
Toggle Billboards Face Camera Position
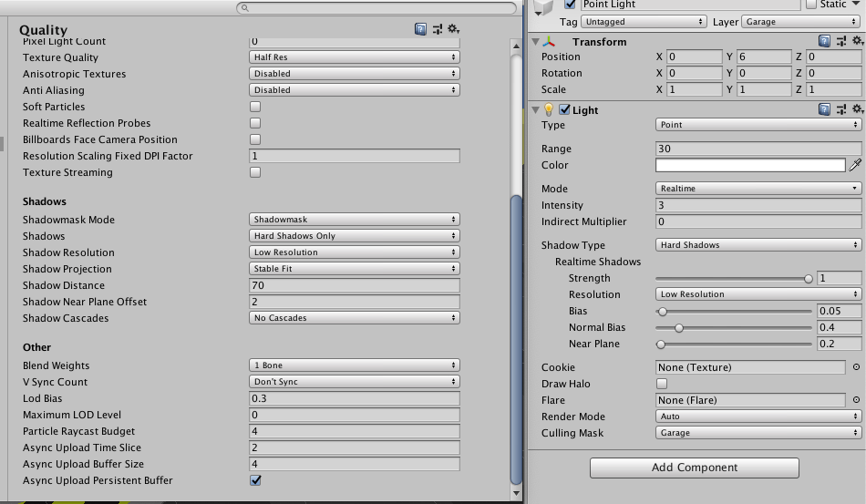[x=255, y=139]
